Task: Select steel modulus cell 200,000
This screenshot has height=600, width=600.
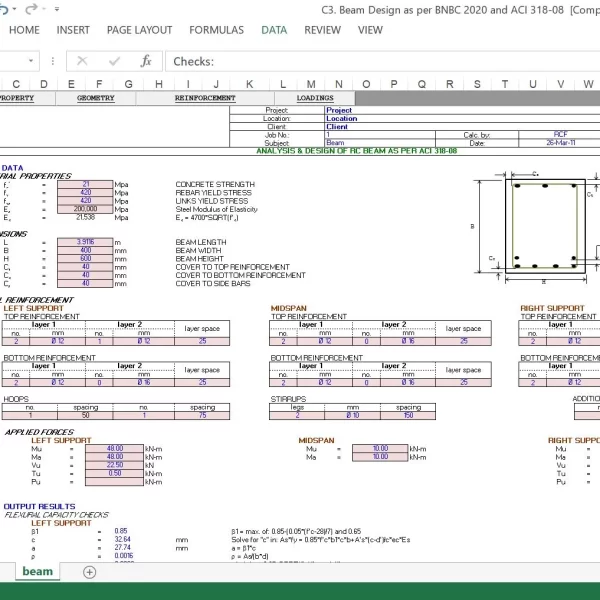Action: (x=85, y=209)
